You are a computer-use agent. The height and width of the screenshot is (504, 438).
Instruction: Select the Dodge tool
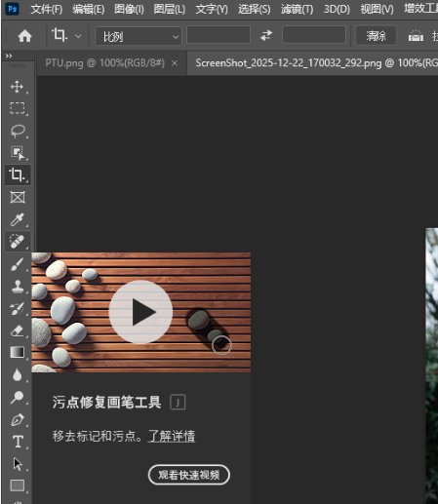pyautogui.click(x=17, y=397)
